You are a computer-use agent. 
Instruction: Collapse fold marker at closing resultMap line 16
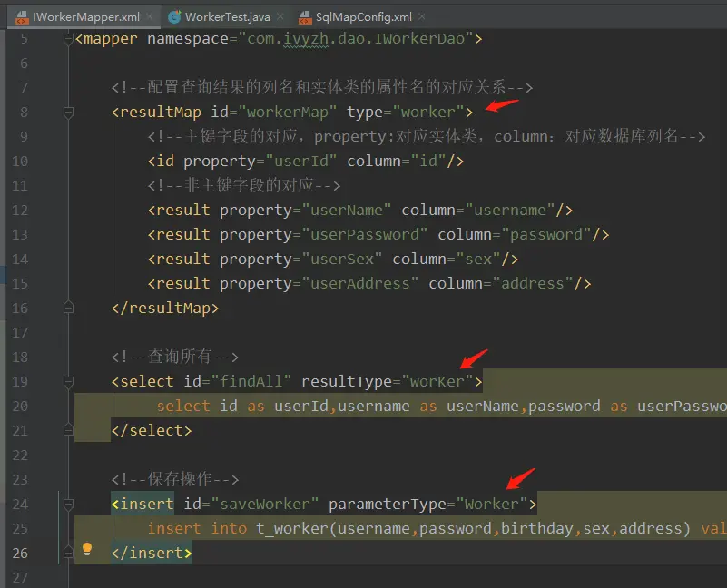pyautogui.click(x=68, y=308)
